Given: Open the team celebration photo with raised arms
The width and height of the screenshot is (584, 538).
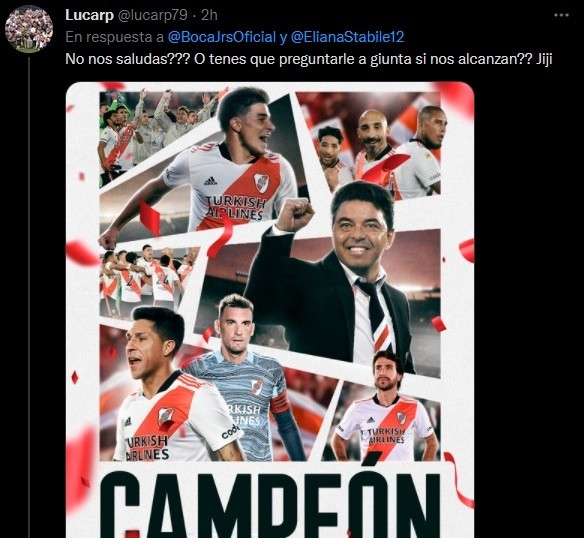Looking at the screenshot, I should click(x=153, y=134).
